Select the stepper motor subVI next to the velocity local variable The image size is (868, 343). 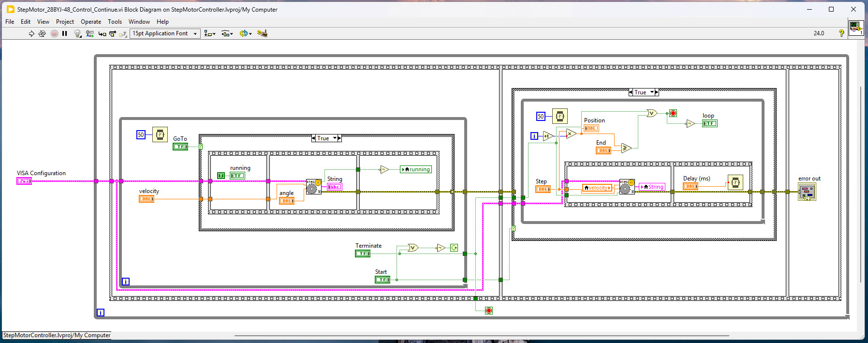pos(627,187)
